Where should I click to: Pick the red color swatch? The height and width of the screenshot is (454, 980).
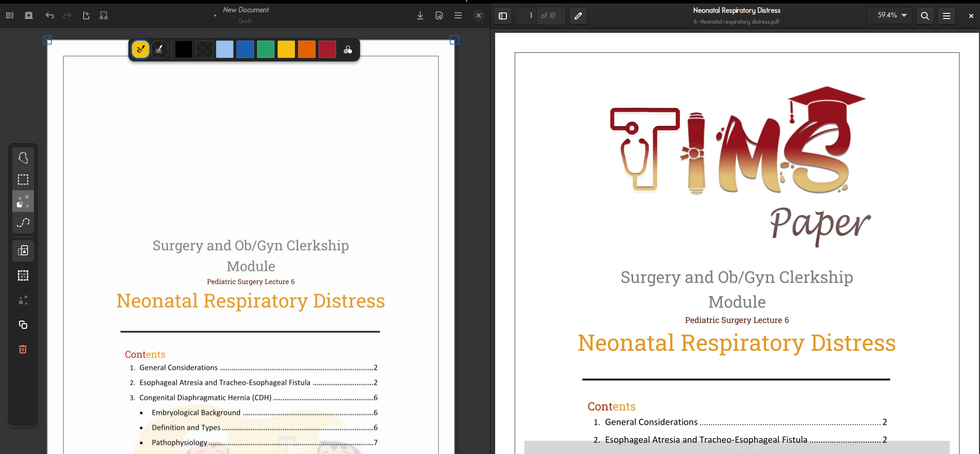tap(327, 49)
